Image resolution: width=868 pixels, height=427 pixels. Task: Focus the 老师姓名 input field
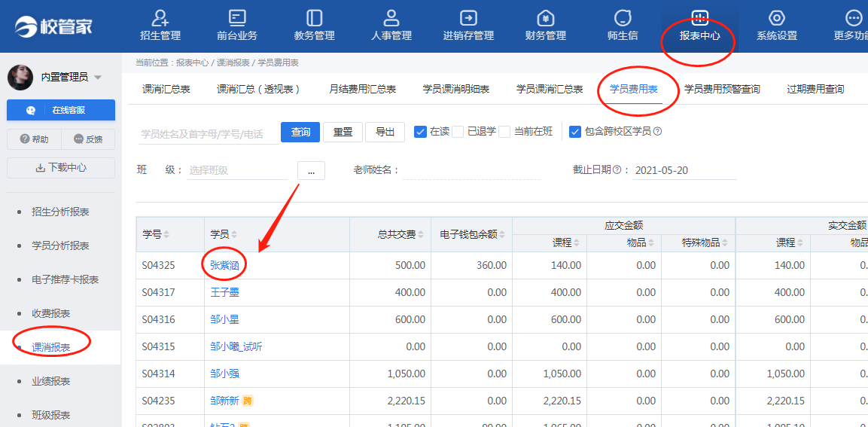click(471, 171)
